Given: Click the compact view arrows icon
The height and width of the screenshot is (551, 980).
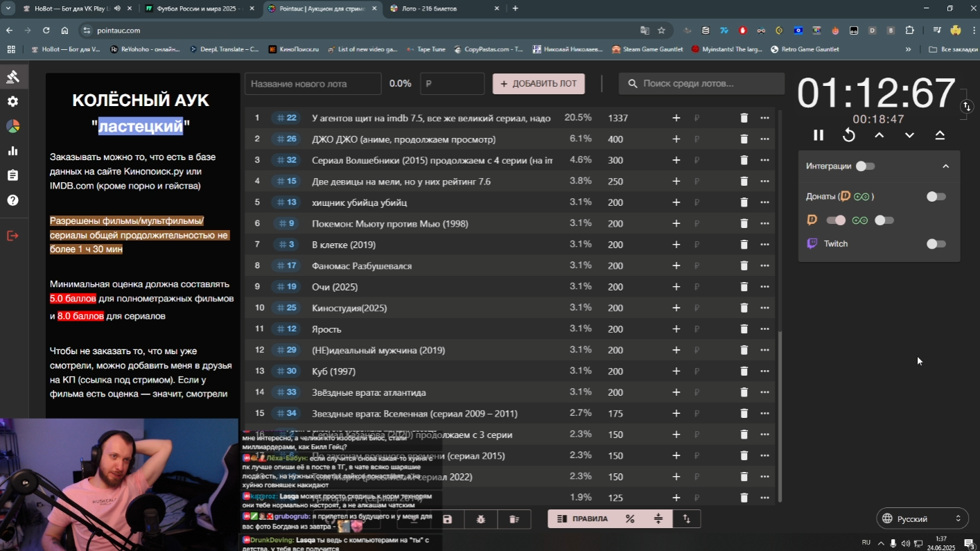Looking at the screenshot, I should [x=658, y=518].
